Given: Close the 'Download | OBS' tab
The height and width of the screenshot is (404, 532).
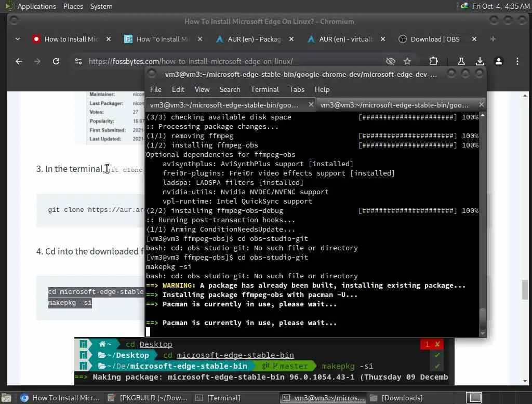Looking at the screenshot, I should pos(474,39).
